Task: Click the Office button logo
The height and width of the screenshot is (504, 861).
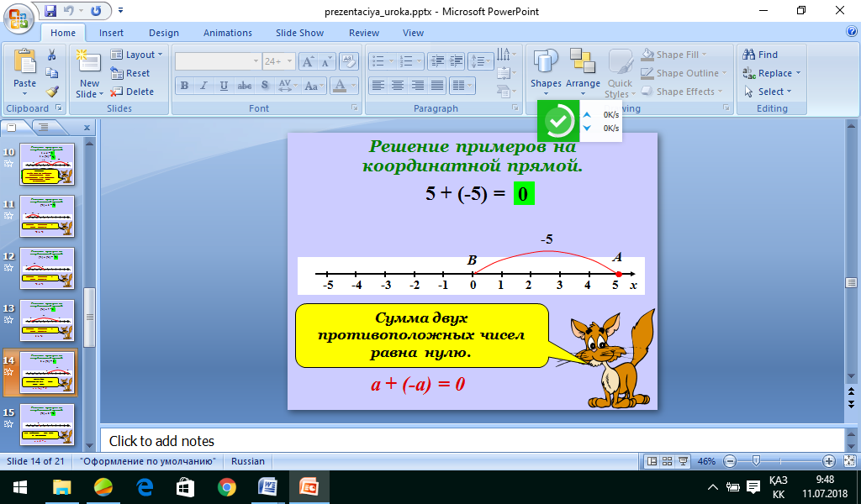Action: (x=17, y=18)
